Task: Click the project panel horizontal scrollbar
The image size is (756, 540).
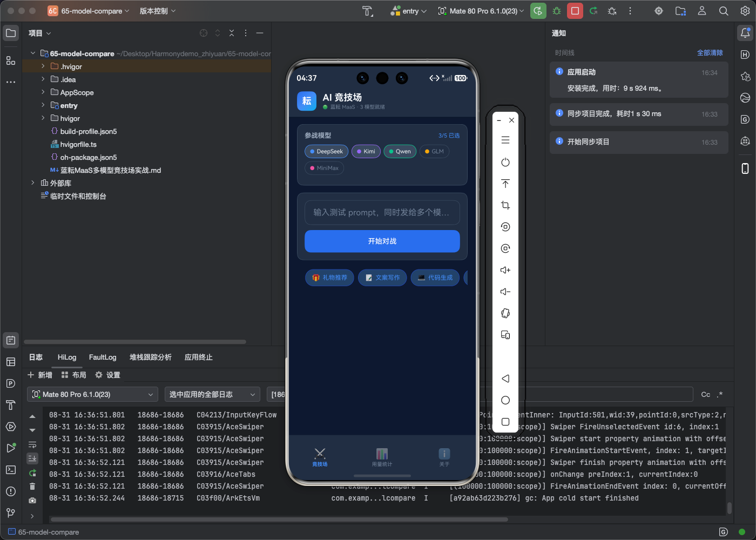Action: [135, 342]
